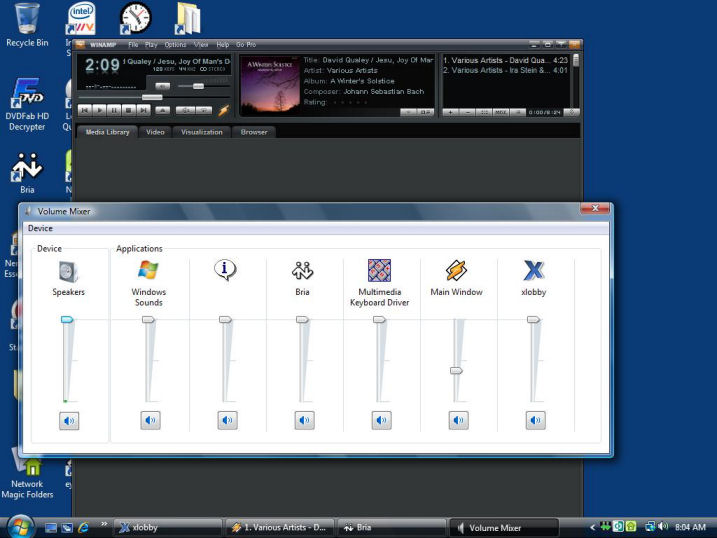Mute Winamp Main Window in mixer
The width and height of the screenshot is (717, 538).
pos(459,420)
